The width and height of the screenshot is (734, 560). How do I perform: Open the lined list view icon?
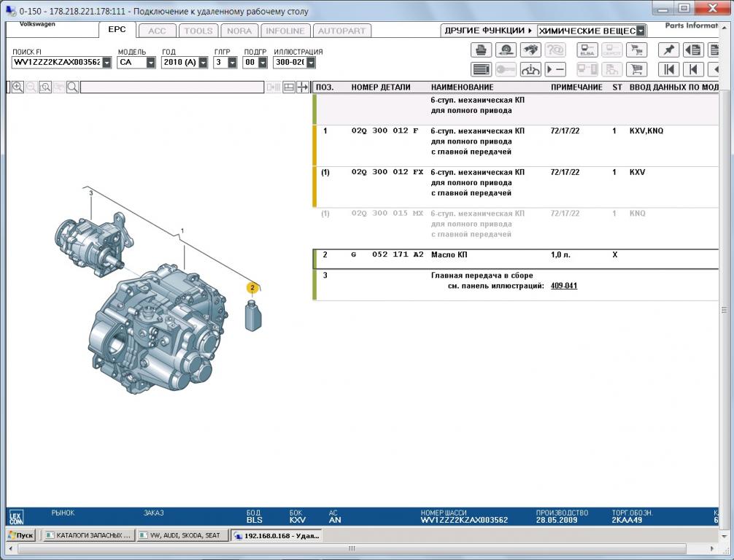tap(481, 70)
